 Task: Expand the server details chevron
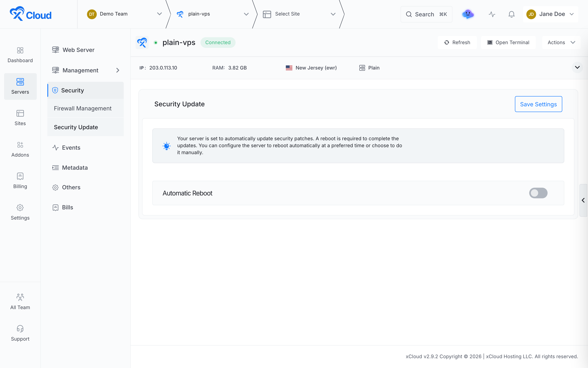tap(577, 67)
